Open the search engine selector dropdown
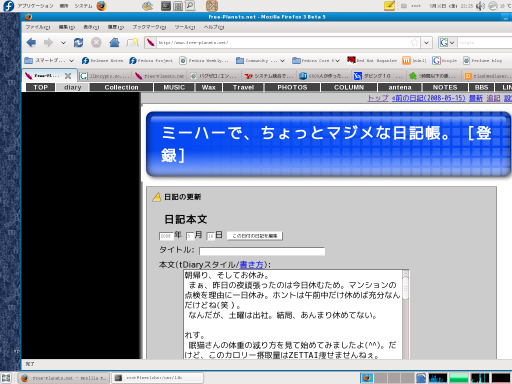This screenshot has width=512, height=384. point(447,43)
